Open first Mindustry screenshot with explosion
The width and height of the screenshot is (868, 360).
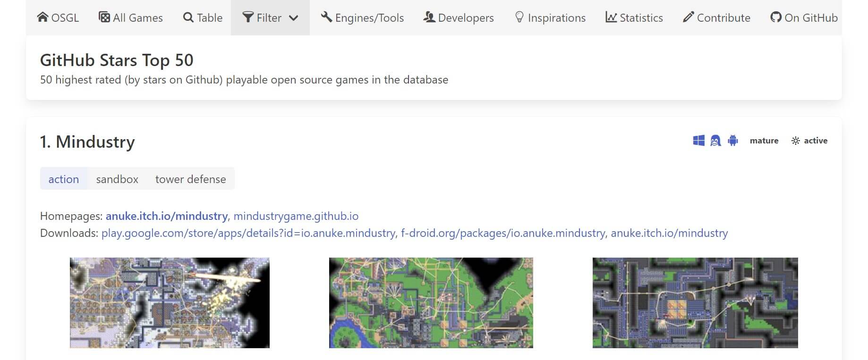170,303
